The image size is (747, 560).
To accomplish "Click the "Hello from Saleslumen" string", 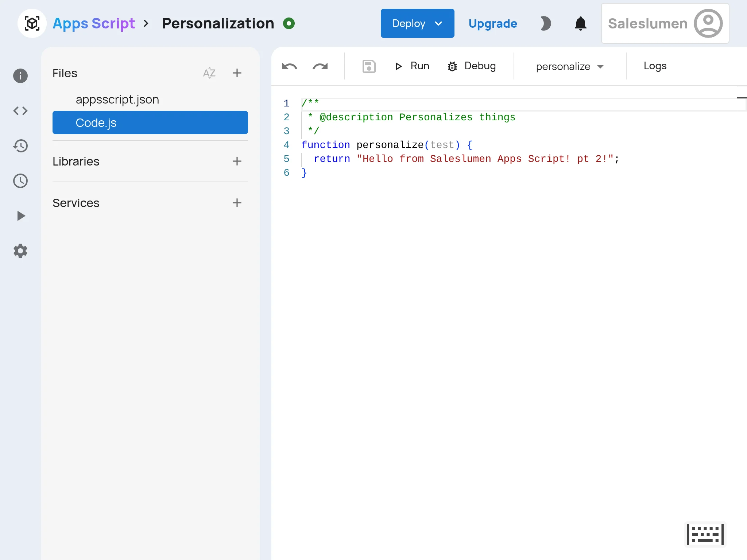I will (485, 159).
